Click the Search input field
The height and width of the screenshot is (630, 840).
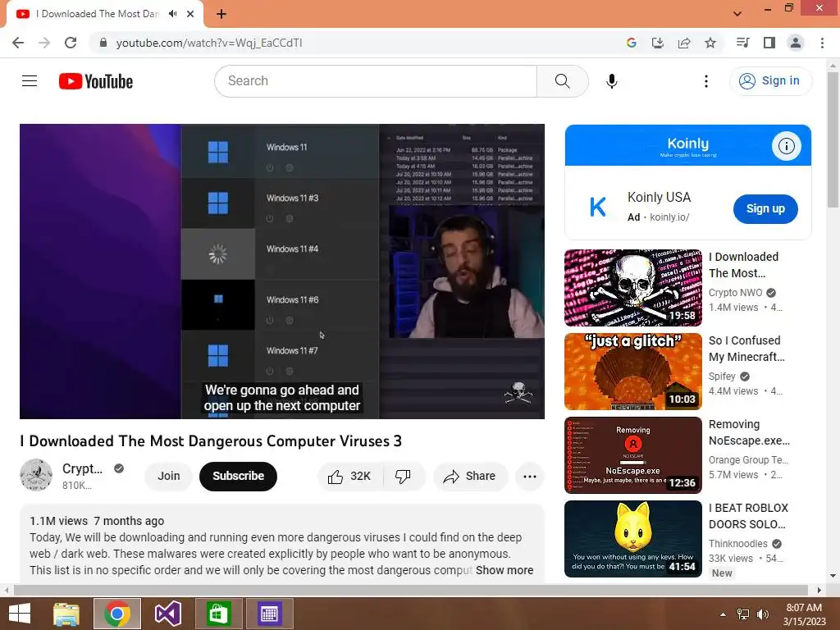(376, 81)
